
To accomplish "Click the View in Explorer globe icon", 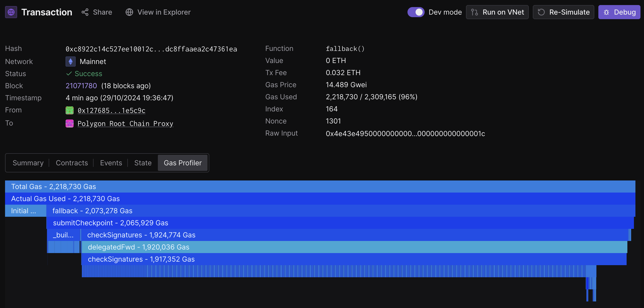I will [129, 12].
